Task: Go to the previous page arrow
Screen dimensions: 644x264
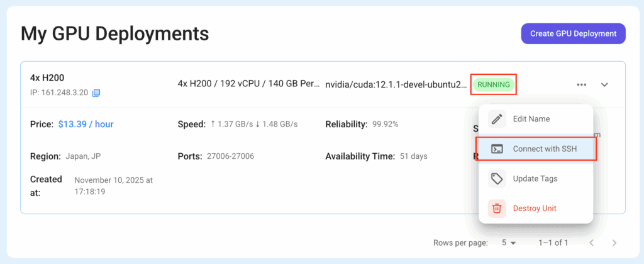Action: point(591,243)
